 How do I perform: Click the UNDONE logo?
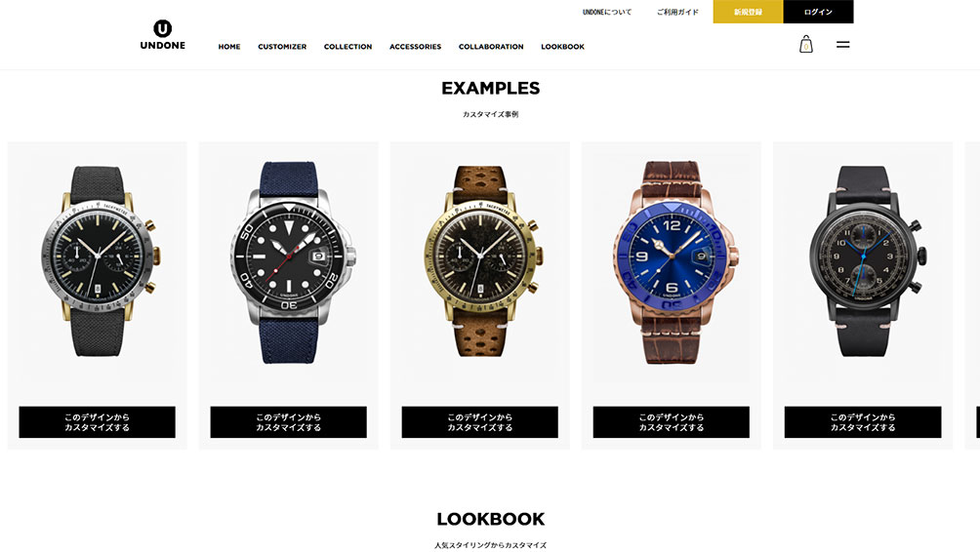click(162, 35)
